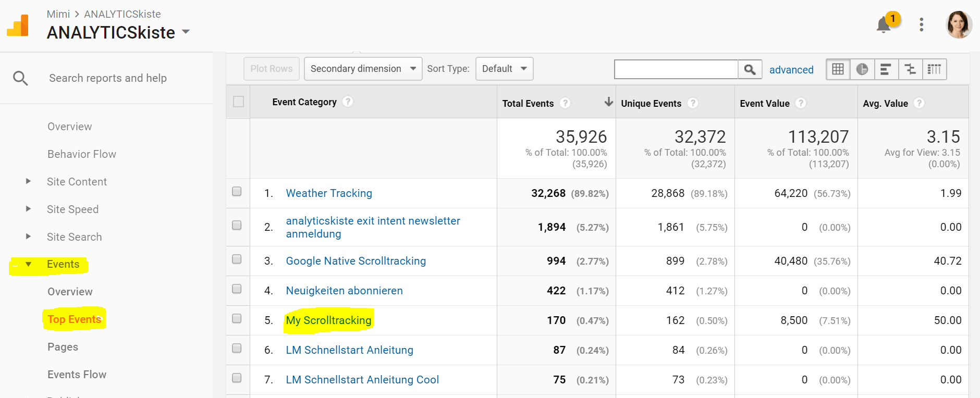The width and height of the screenshot is (980, 398).
Task: Open the Secondary dimension dropdown
Action: [363, 69]
